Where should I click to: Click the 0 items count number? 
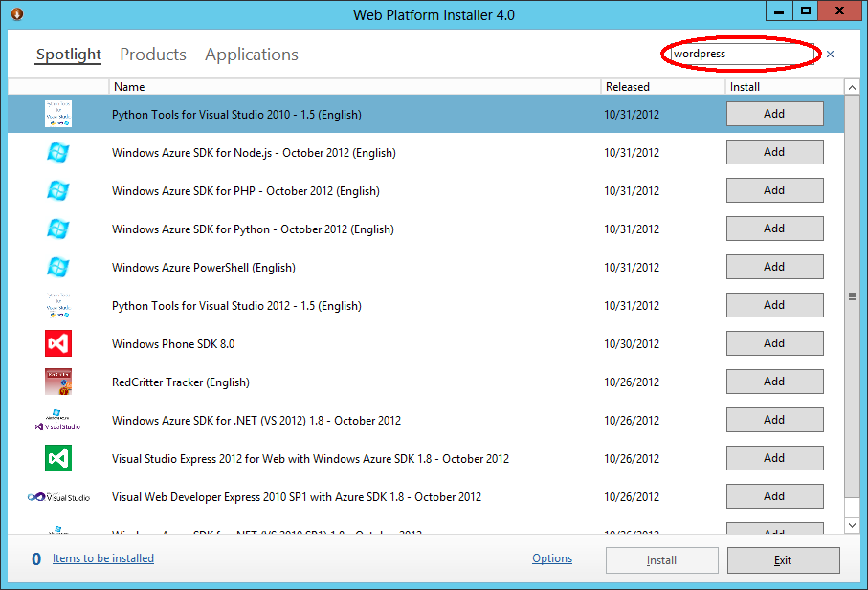point(36,559)
